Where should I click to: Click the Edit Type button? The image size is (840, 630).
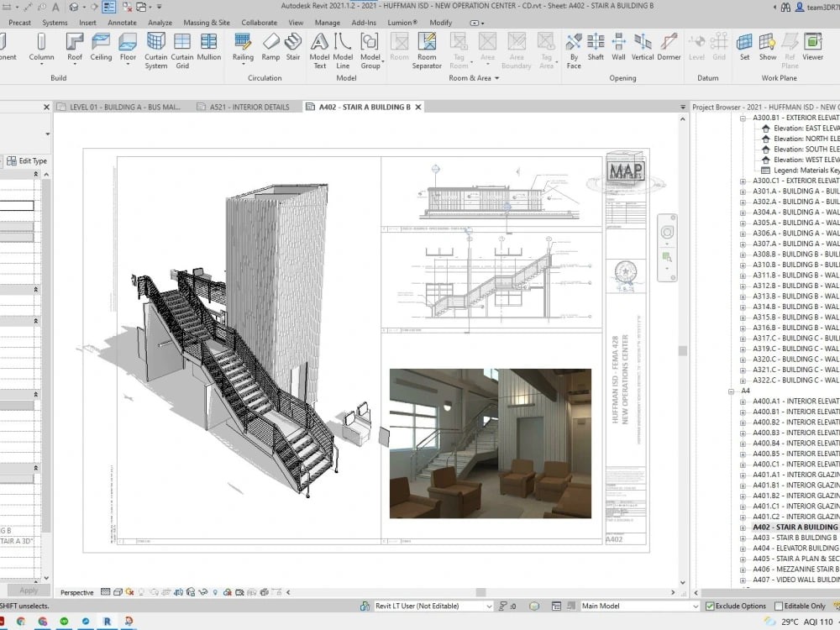pos(28,161)
